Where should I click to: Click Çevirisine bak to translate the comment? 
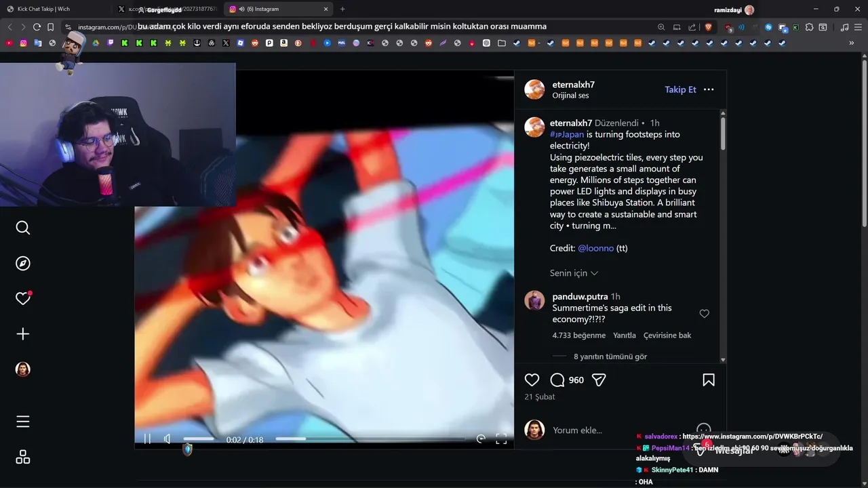667,335
